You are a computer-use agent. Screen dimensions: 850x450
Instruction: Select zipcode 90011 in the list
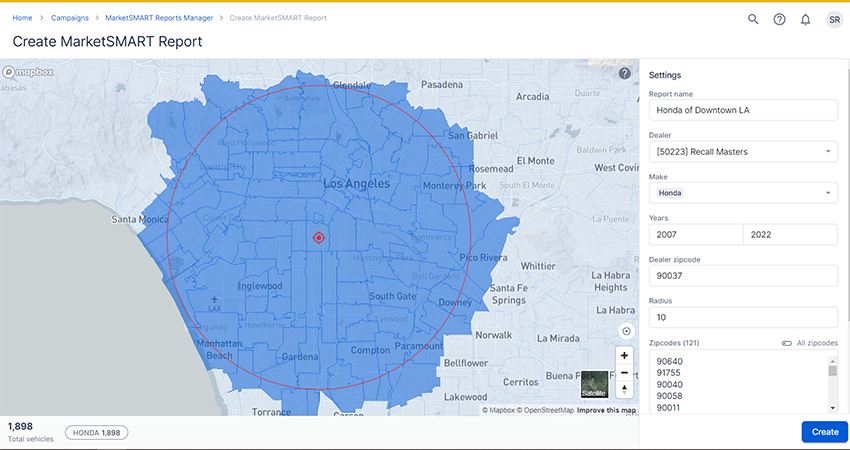click(x=668, y=408)
